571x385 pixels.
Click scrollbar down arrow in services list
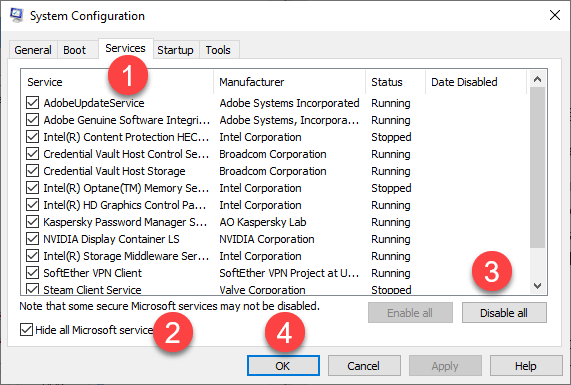(x=537, y=286)
